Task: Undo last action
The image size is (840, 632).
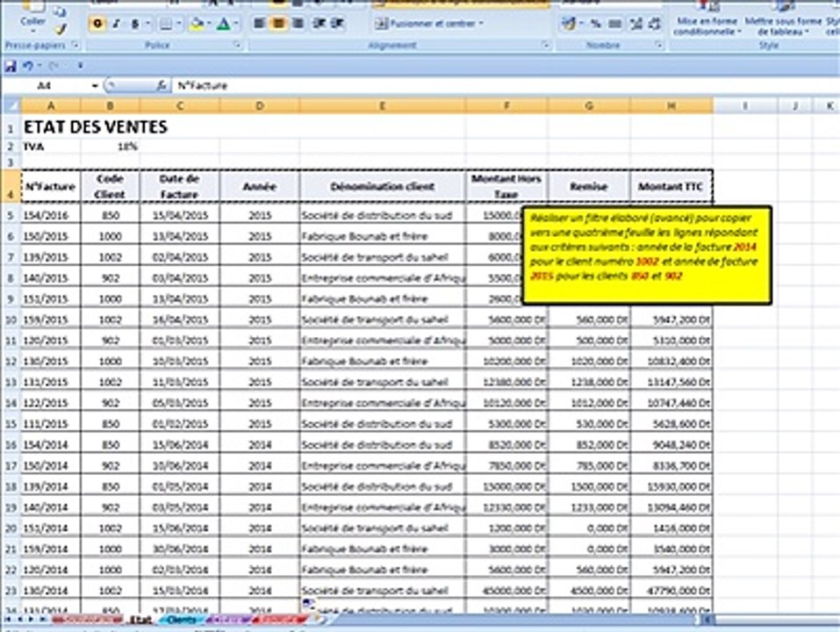Action: (x=28, y=66)
